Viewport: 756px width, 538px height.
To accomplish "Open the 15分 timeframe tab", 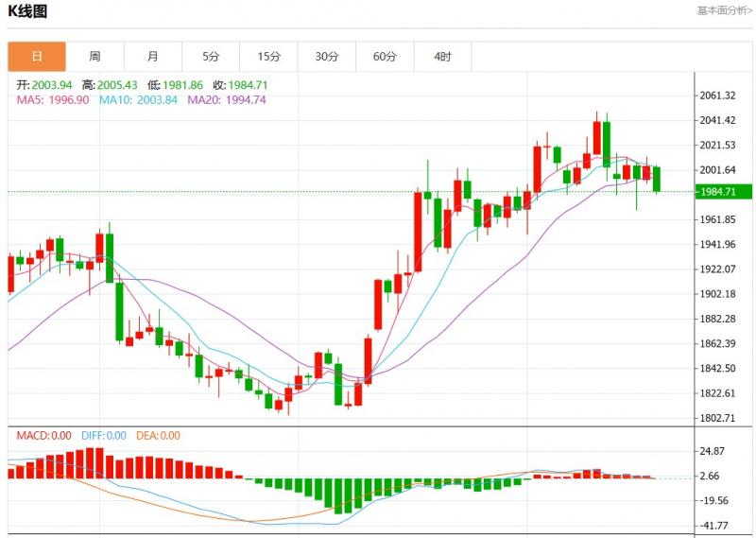I will [x=268, y=57].
